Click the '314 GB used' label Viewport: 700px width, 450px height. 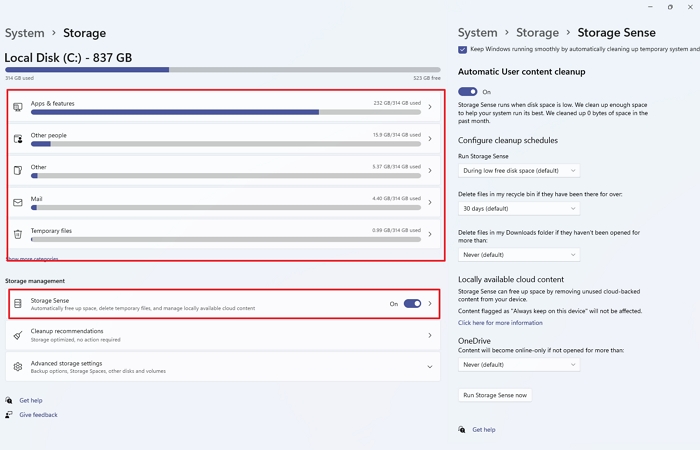(19, 78)
